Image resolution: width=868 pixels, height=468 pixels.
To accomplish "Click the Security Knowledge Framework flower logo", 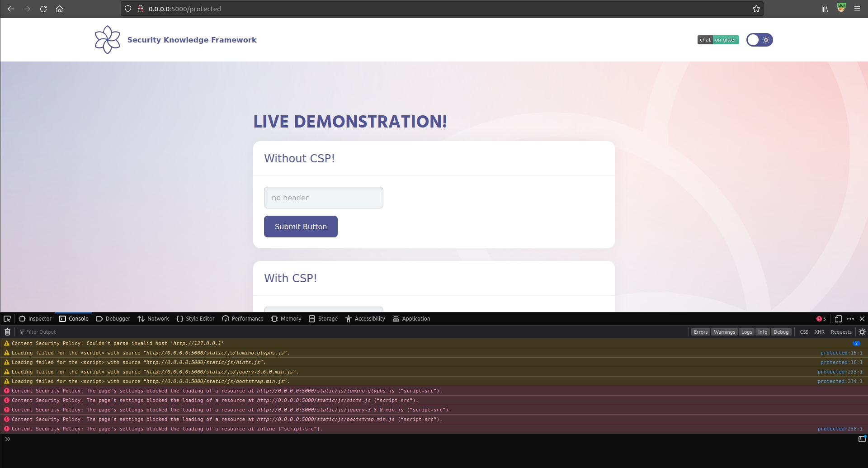I will pyautogui.click(x=107, y=40).
